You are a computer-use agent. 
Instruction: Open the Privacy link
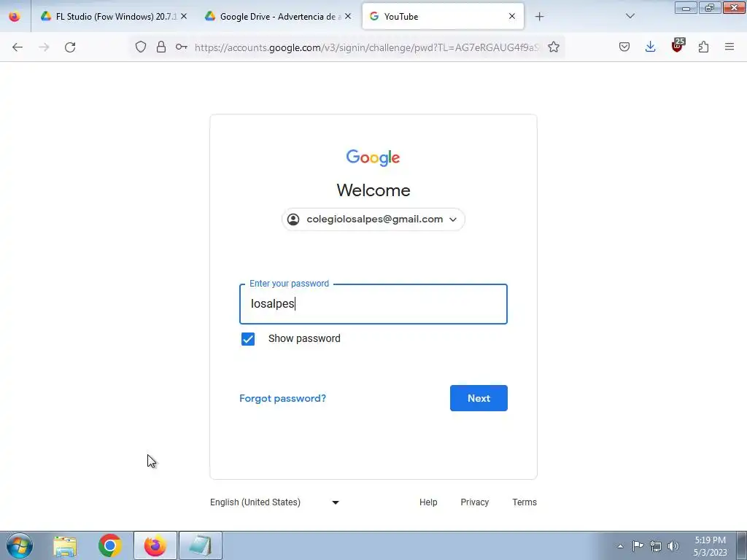[474, 502]
